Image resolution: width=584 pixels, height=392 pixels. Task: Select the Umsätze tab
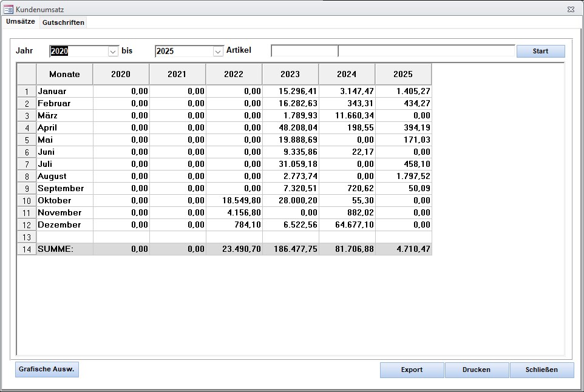pos(21,22)
